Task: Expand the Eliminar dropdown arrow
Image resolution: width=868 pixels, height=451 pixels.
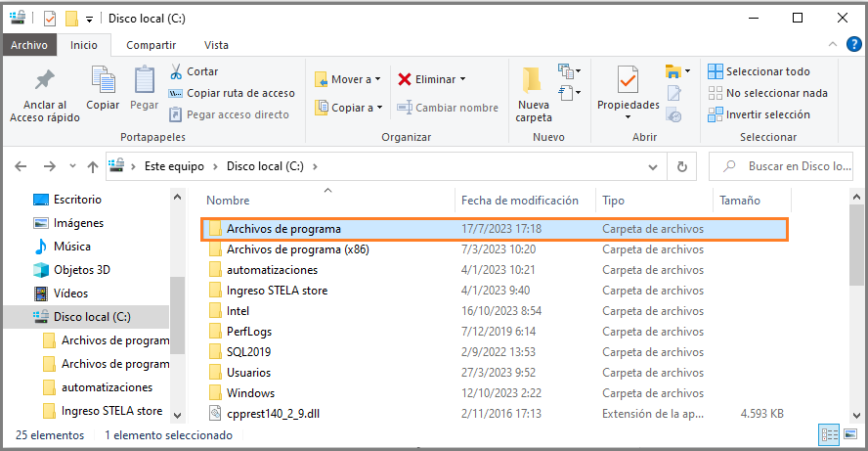Action: pos(462,79)
